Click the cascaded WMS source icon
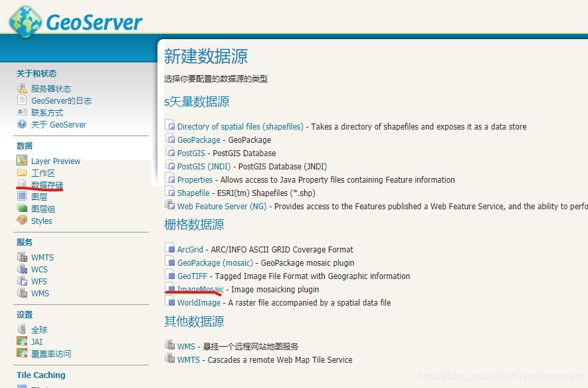The height and width of the screenshot is (388, 588). [170, 345]
